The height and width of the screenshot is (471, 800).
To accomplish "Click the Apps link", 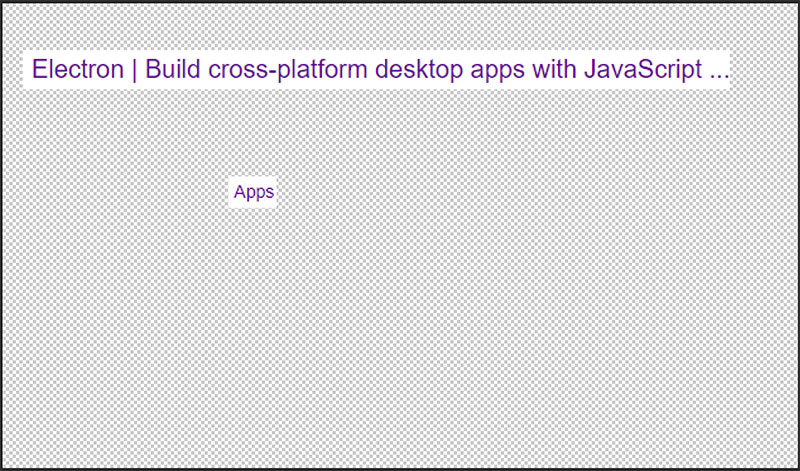I will click(254, 192).
